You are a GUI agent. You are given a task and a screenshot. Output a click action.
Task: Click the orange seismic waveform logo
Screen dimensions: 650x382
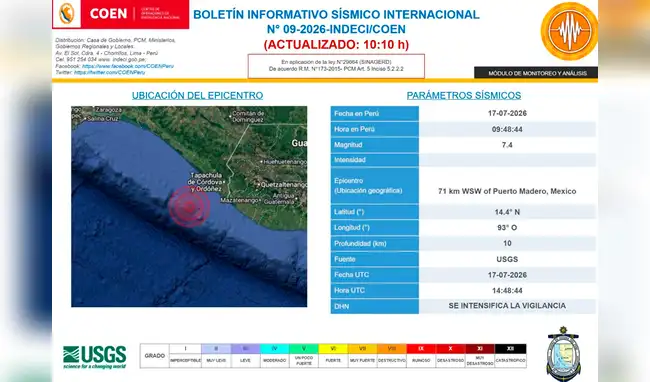[x=569, y=31]
